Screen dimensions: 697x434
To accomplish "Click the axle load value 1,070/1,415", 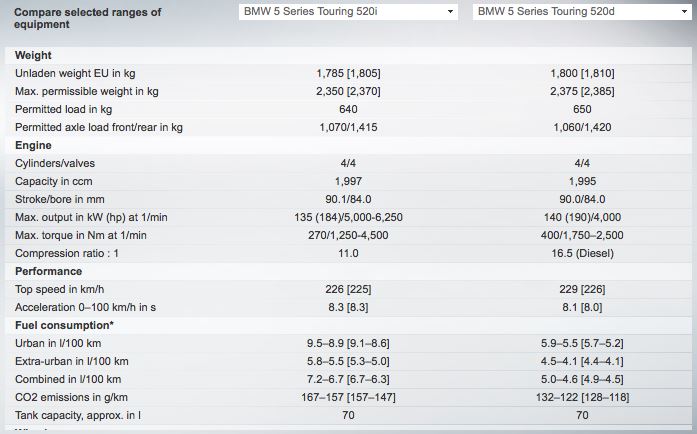I will 348,127.
